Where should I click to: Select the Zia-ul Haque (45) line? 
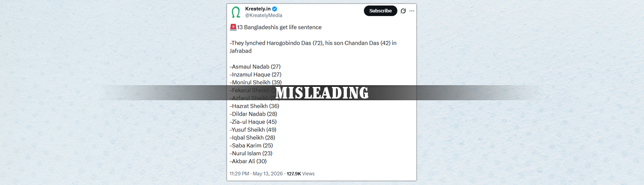253,122
